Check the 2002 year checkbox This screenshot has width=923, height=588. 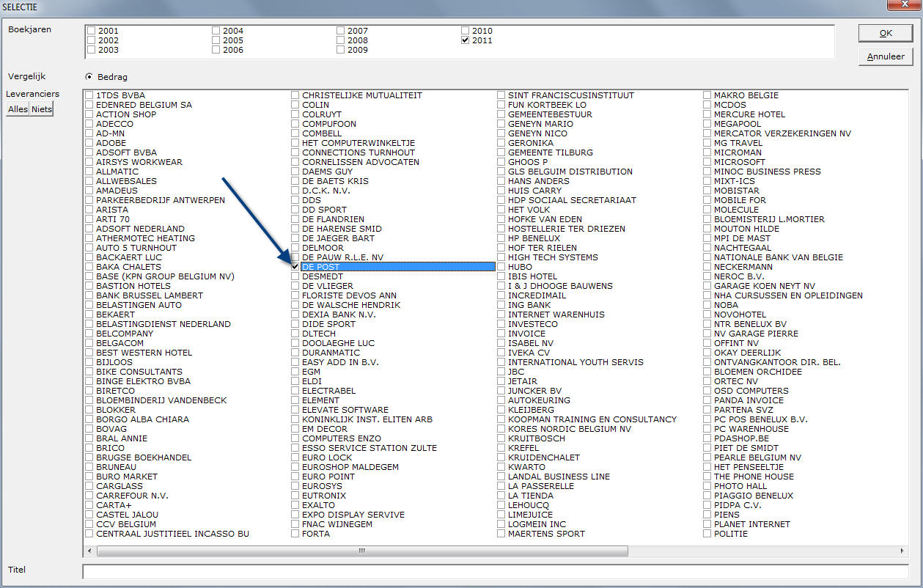pos(91,40)
